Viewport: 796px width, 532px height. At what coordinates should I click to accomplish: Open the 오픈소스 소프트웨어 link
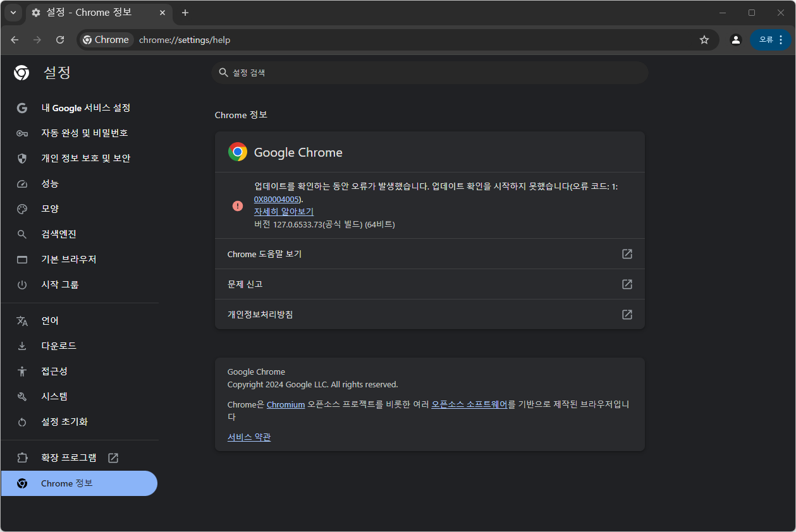point(469,404)
